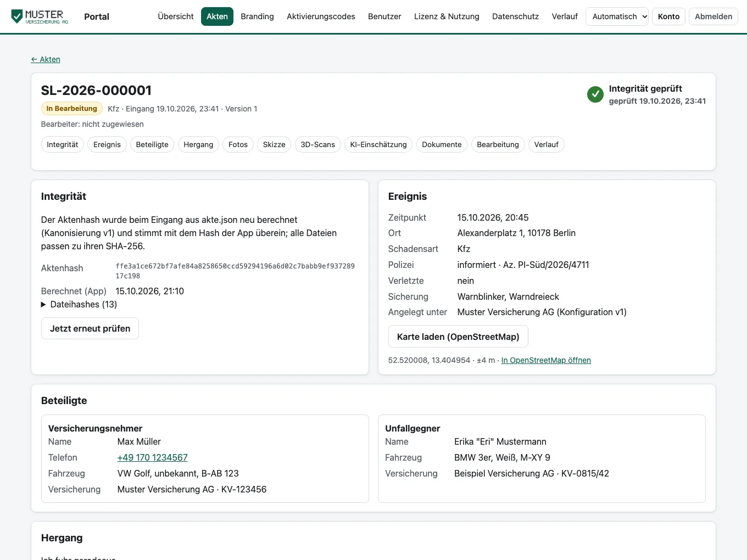Image resolution: width=747 pixels, height=560 pixels.
Task: Call the phone number +49 170 1234567
Action: [152, 457]
